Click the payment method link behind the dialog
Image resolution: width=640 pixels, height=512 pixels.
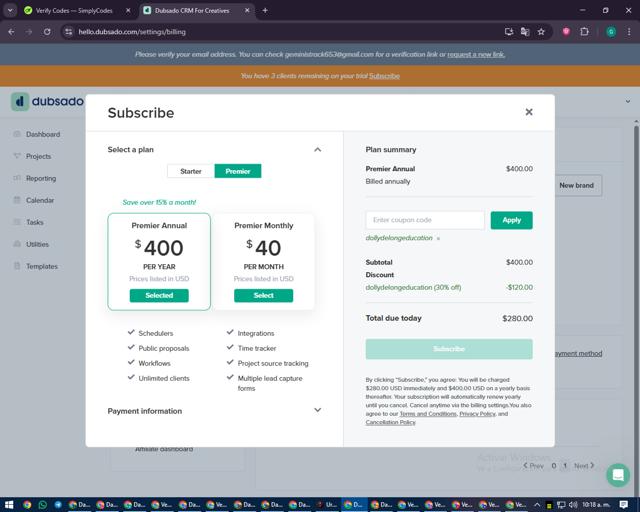point(579,354)
